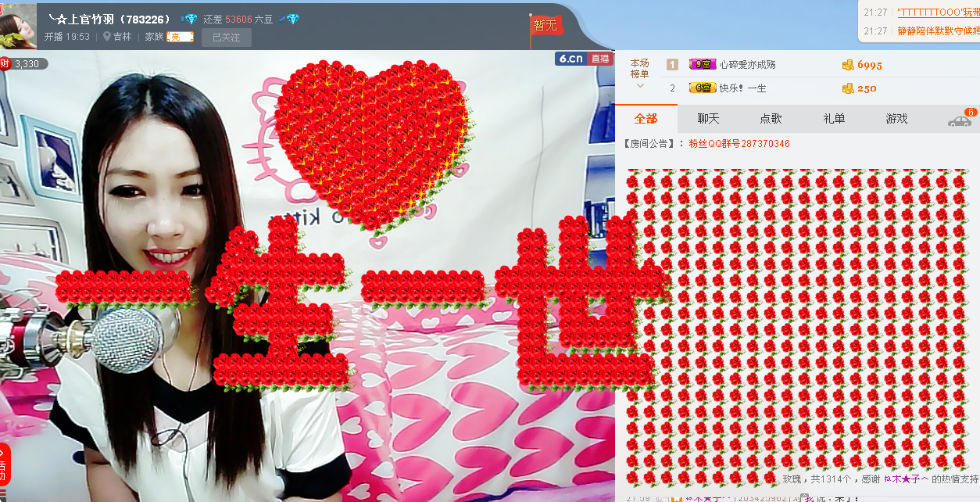This screenshot has height=502, width=980.
Task: Switch to the 礼单 gift list tab
Action: click(834, 118)
